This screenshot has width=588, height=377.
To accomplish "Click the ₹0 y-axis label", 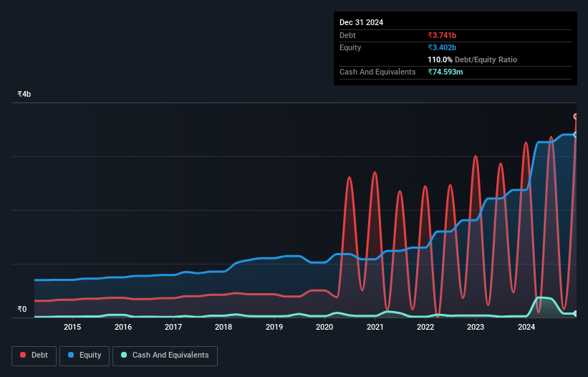I will coord(22,309).
